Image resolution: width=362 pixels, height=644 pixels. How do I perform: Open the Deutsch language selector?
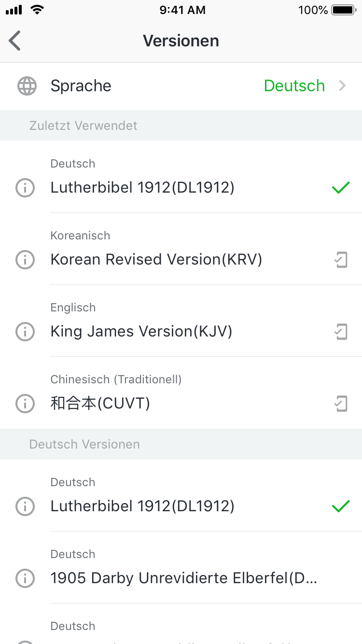click(294, 86)
